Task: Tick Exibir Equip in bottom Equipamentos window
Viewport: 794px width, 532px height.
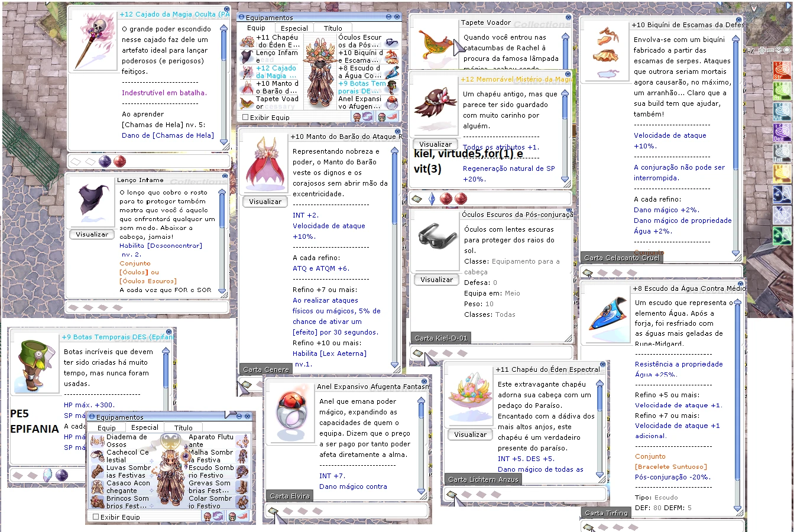Action: [96, 517]
